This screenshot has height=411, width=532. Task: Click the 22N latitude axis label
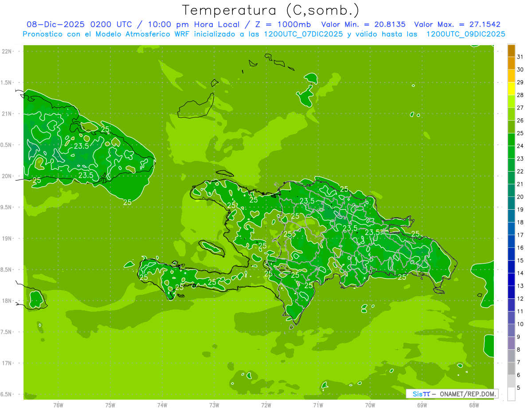[x=8, y=51]
